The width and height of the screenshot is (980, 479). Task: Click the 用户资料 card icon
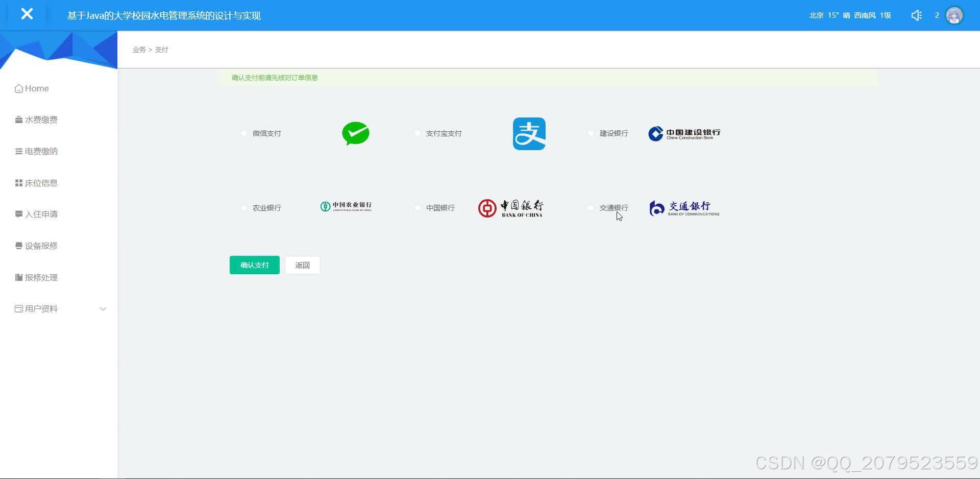(x=19, y=309)
